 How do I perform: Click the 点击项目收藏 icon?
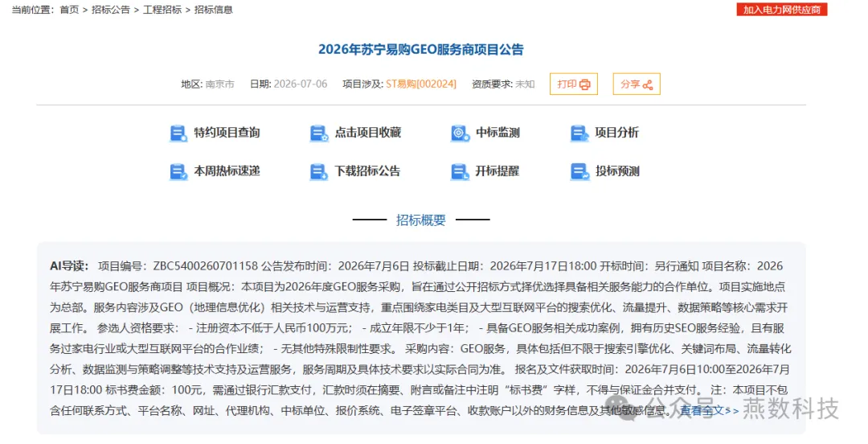pyautogui.click(x=319, y=133)
